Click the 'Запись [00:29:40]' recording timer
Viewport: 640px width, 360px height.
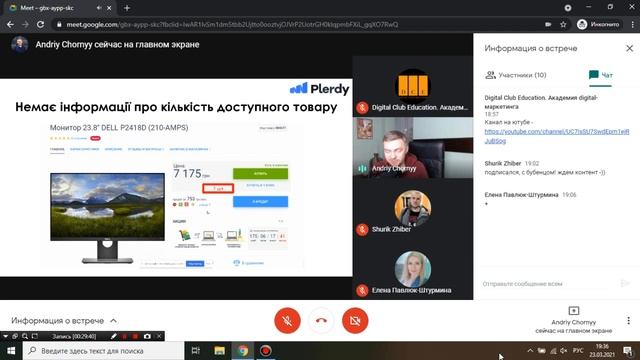pyautogui.click(x=74, y=336)
